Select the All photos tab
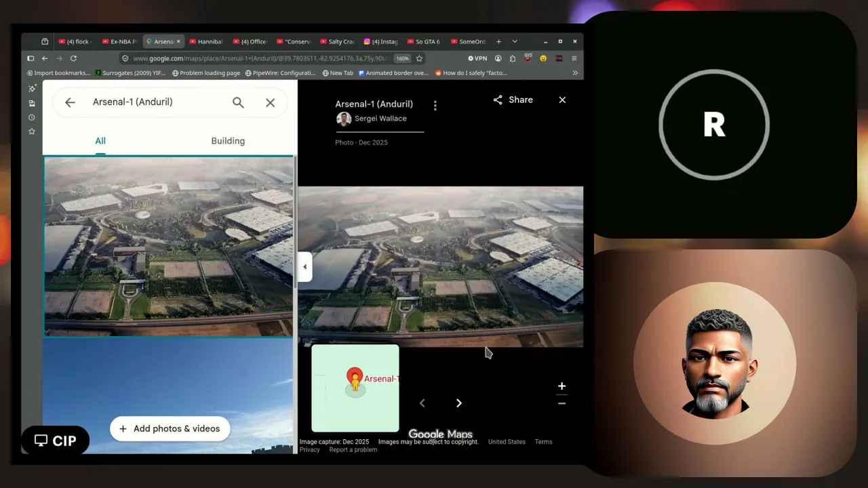This screenshot has height=488, width=868. click(x=100, y=141)
